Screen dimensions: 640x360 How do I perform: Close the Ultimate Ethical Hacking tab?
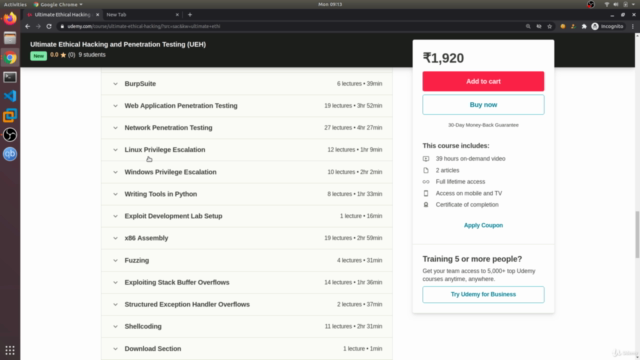point(98,15)
